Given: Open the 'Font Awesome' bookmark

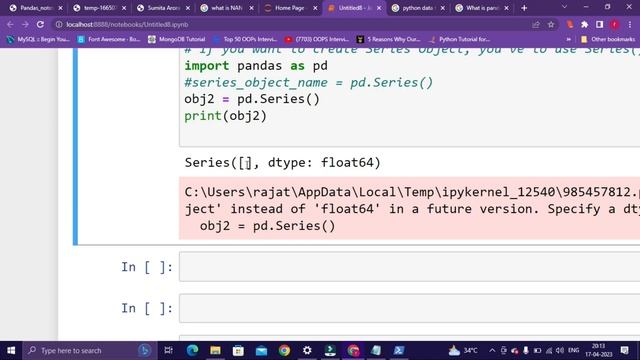Looking at the screenshot, I should click(109, 39).
